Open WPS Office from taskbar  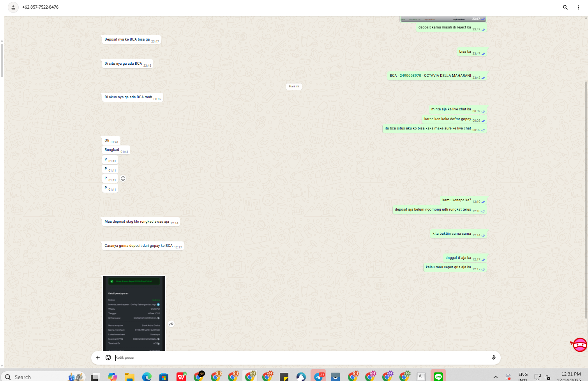pyautogui.click(x=181, y=377)
